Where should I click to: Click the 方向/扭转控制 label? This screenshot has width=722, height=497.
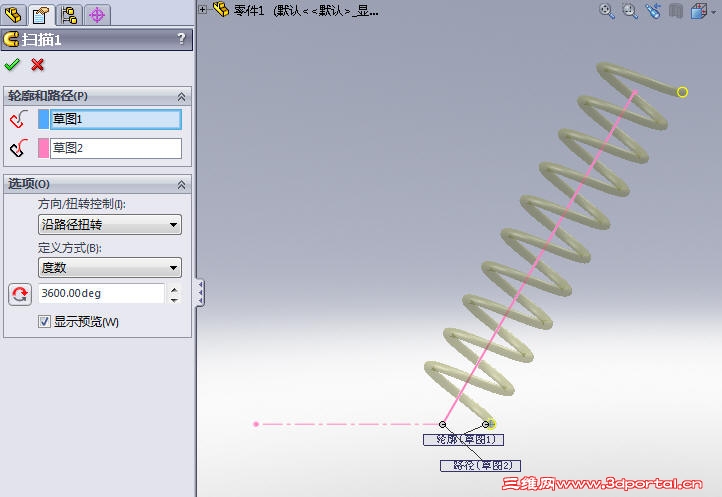tap(82, 204)
